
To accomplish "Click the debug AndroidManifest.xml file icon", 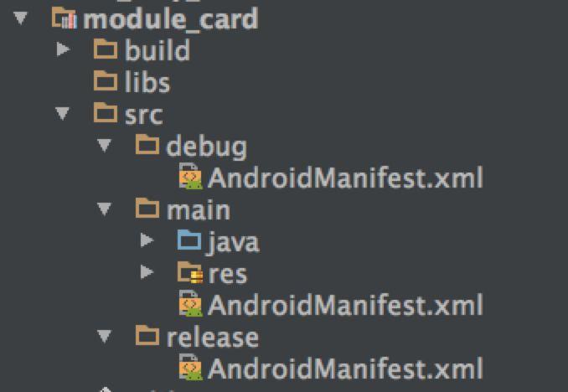I will coord(190,176).
